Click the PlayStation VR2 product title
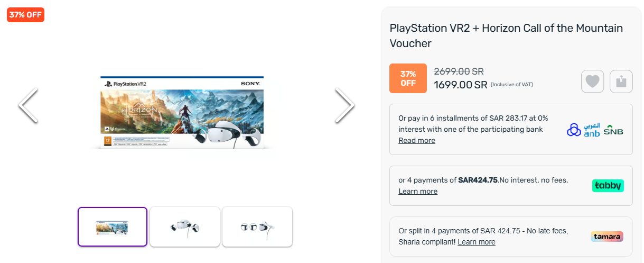This screenshot has width=644, height=263. tap(506, 35)
